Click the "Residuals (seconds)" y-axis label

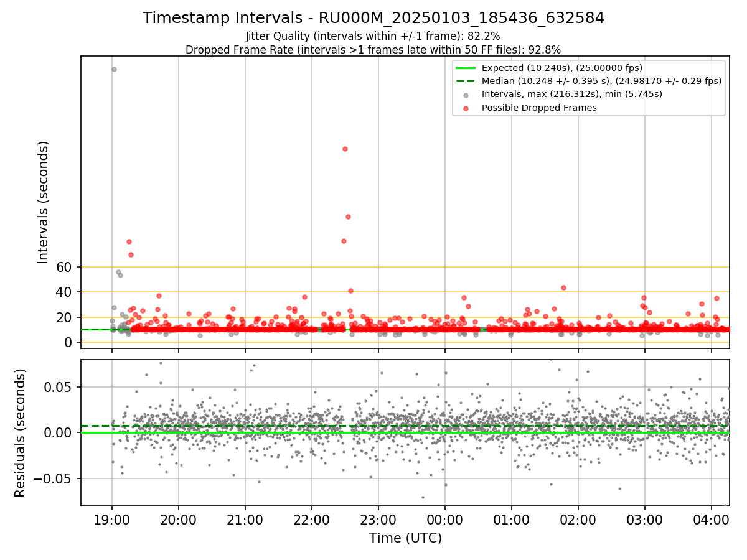pyautogui.click(x=20, y=432)
